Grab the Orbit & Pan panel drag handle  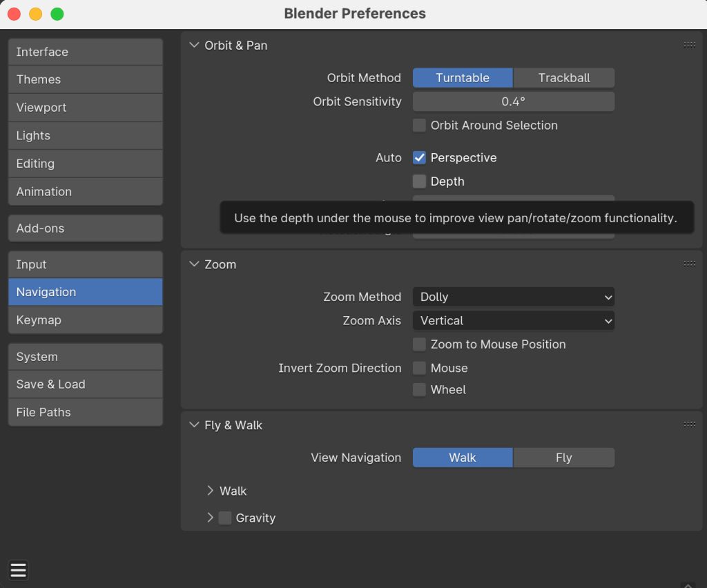pos(689,45)
